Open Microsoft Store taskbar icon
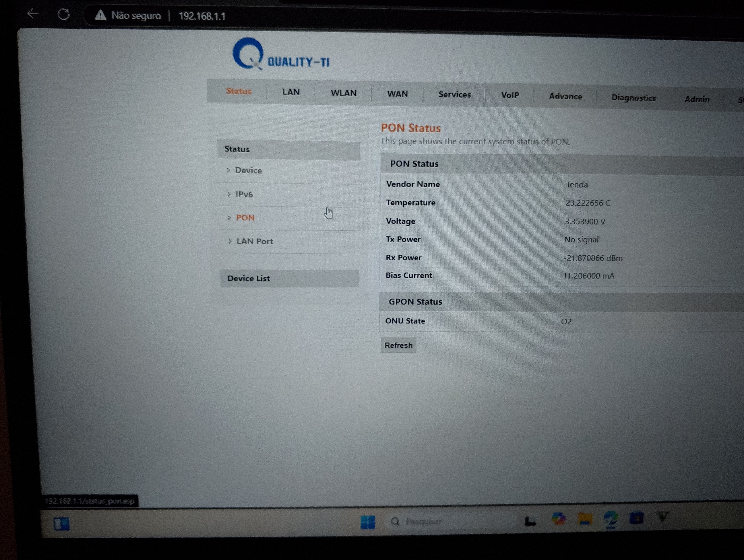 (x=636, y=518)
